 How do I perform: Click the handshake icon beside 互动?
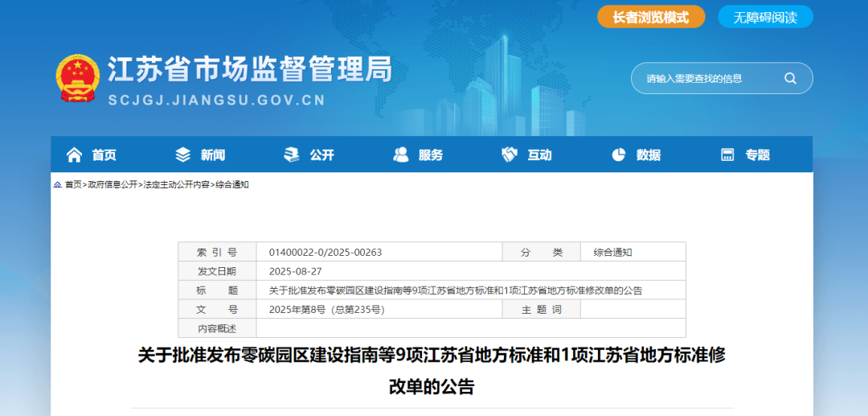coord(510,154)
